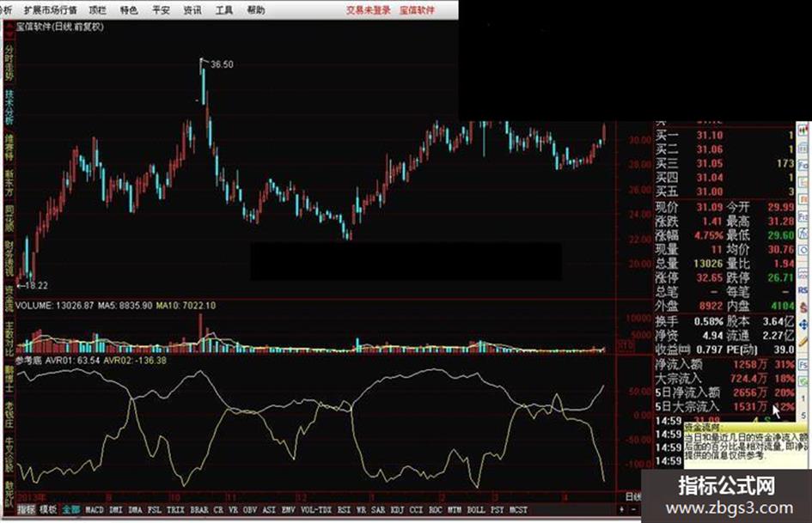The width and height of the screenshot is (812, 523).
Task: Switch indicator to EMV
Action: pos(289,509)
